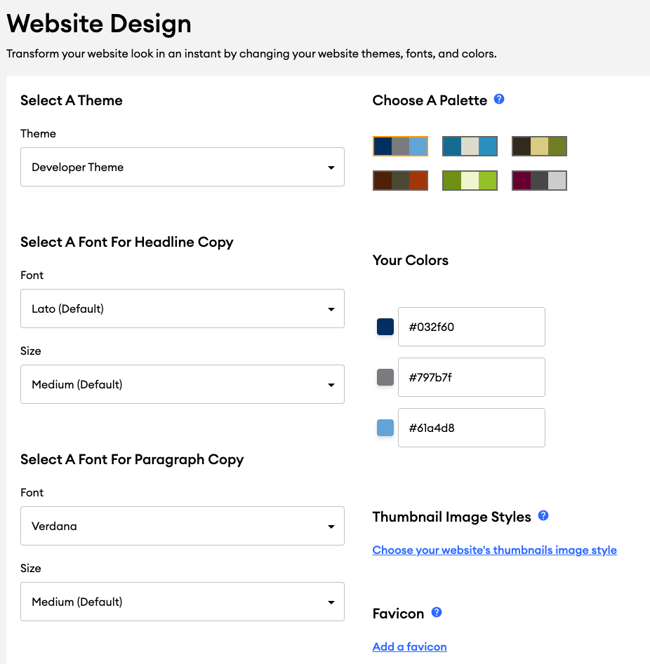Open the Theme dropdown showing Developer Theme

tap(183, 167)
